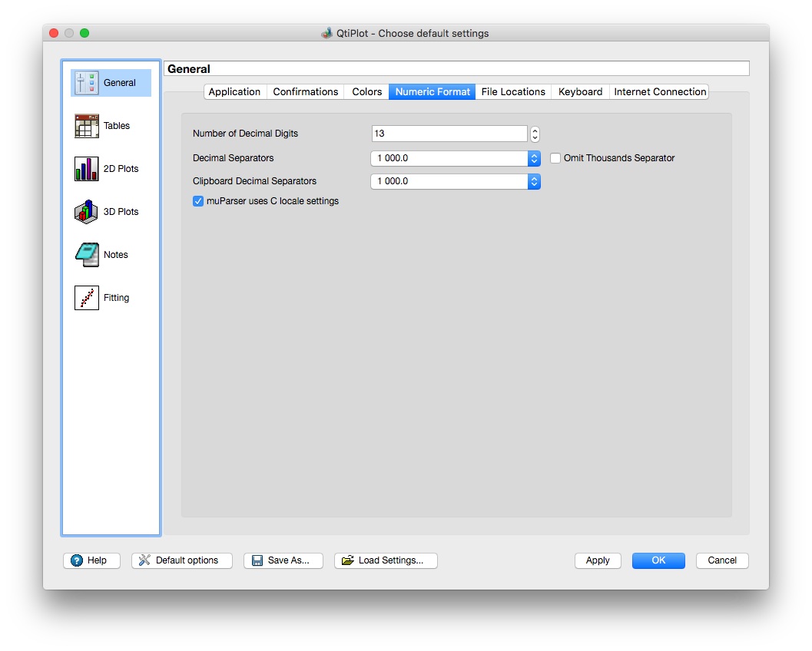Open the Internet Connection tab
The image size is (812, 651).
click(659, 92)
